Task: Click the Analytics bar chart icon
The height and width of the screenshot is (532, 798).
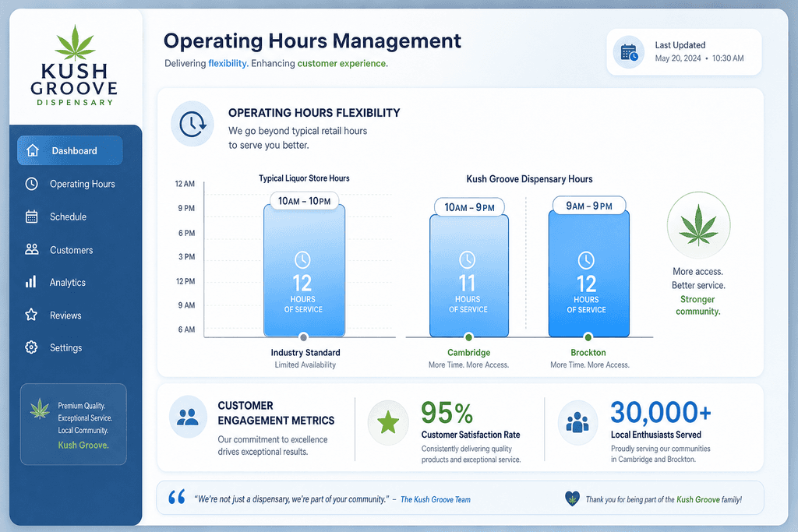Action: pyautogui.click(x=31, y=282)
